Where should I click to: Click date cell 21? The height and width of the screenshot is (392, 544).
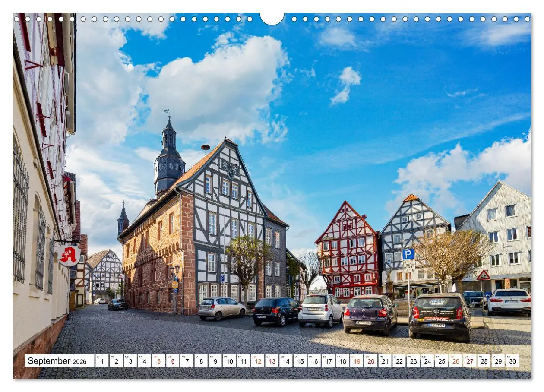[385, 361]
